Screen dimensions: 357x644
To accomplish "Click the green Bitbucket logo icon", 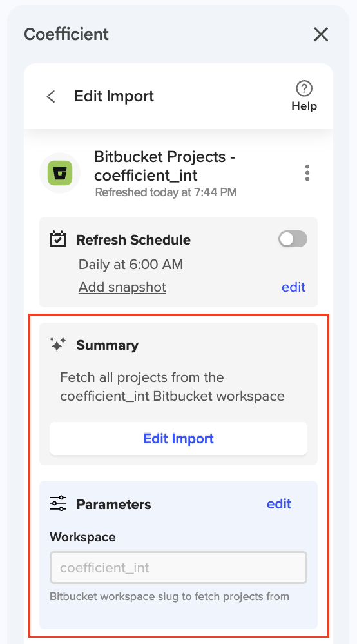I will tap(60, 173).
